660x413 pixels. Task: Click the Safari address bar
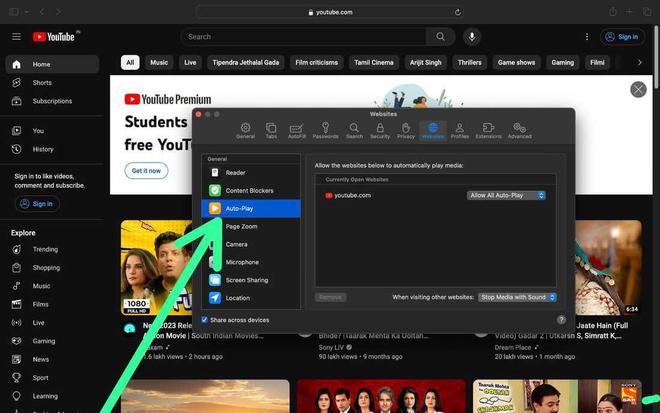click(x=330, y=12)
